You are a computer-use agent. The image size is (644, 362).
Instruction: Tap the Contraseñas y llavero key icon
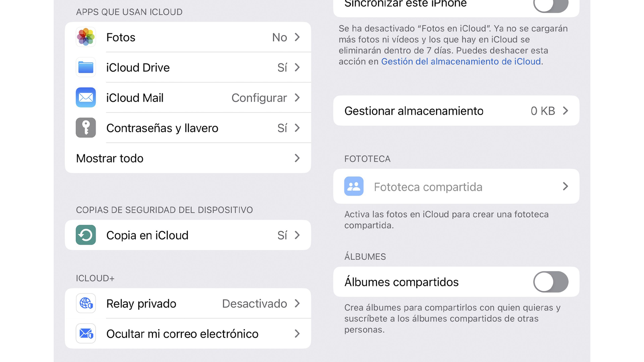pyautogui.click(x=86, y=128)
